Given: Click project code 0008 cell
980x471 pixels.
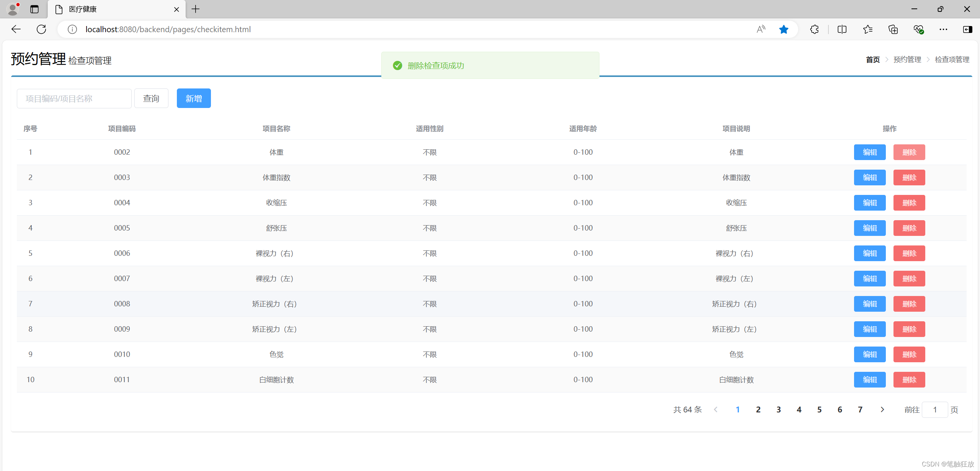Looking at the screenshot, I should click(122, 304).
